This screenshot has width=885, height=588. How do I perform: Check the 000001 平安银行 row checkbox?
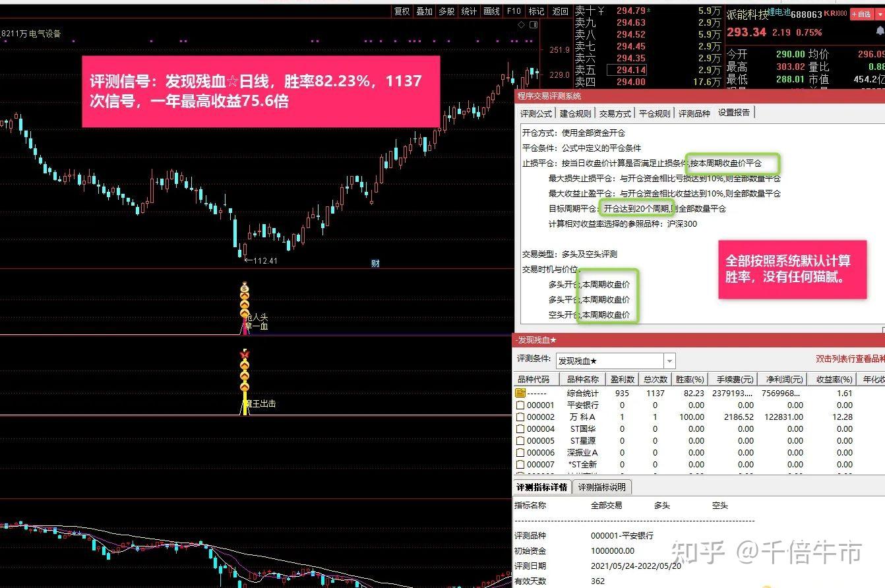(x=520, y=405)
